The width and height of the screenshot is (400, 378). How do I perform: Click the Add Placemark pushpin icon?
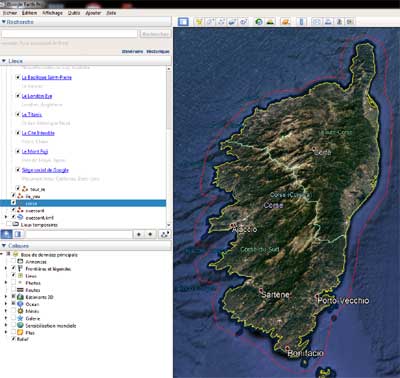[199, 22]
